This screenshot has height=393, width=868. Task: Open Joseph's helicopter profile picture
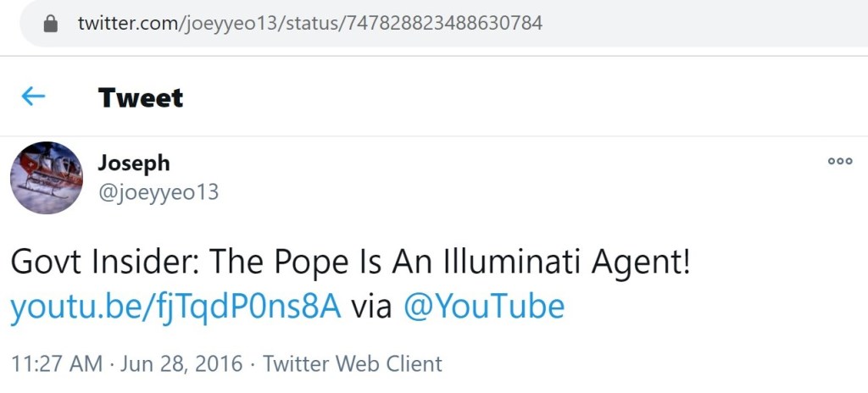[47, 178]
